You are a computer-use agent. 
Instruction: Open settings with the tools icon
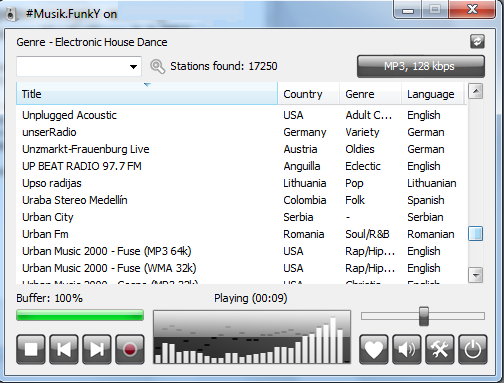[440, 349]
